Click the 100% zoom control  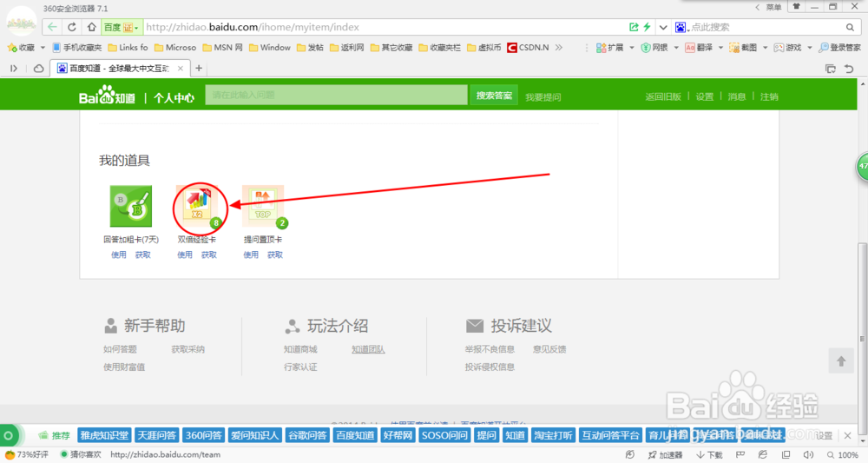pyautogui.click(x=843, y=454)
